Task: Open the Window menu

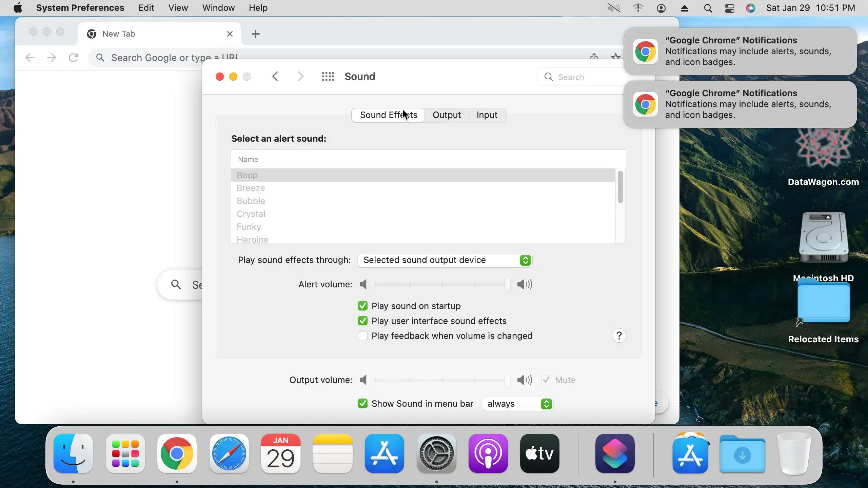Action: [218, 8]
